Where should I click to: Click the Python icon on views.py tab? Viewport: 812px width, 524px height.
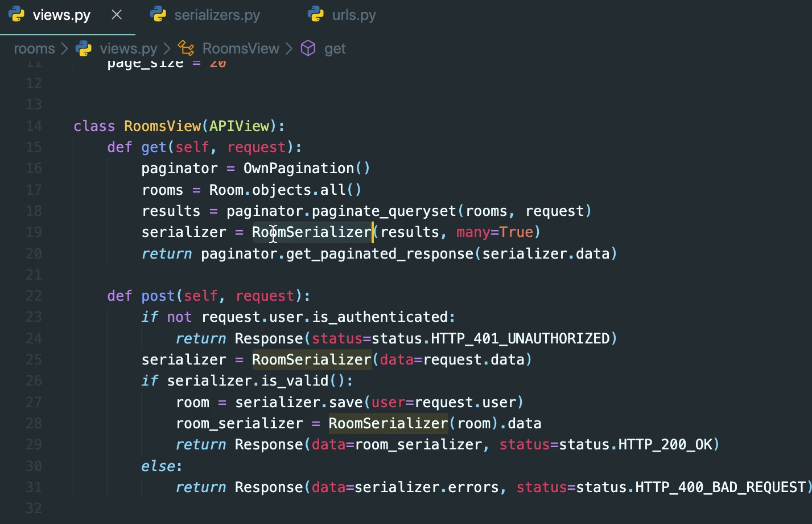(16, 15)
